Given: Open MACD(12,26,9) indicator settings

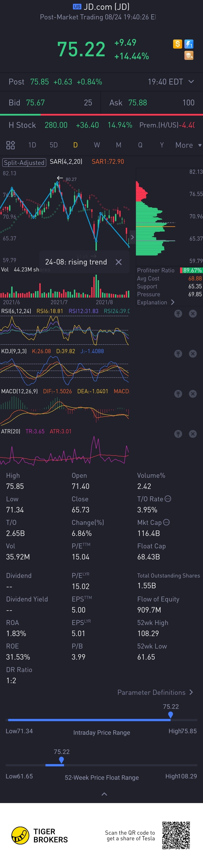Looking at the screenshot, I should click(x=20, y=391).
